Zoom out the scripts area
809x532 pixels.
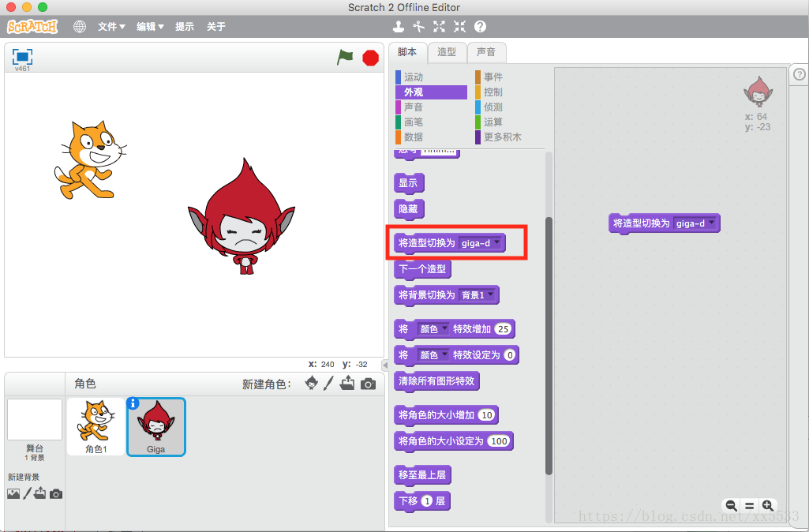coord(731,506)
